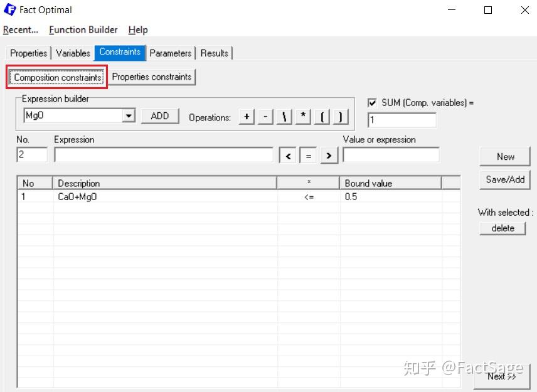Click the addition operator icon
Screen dimensions: 537x392
tap(247, 117)
